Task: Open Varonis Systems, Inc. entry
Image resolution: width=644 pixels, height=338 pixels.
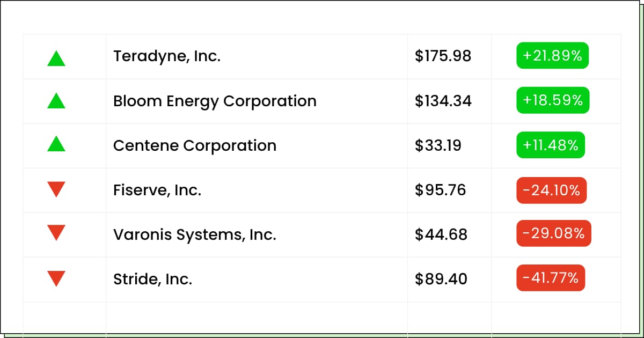Action: (x=195, y=234)
